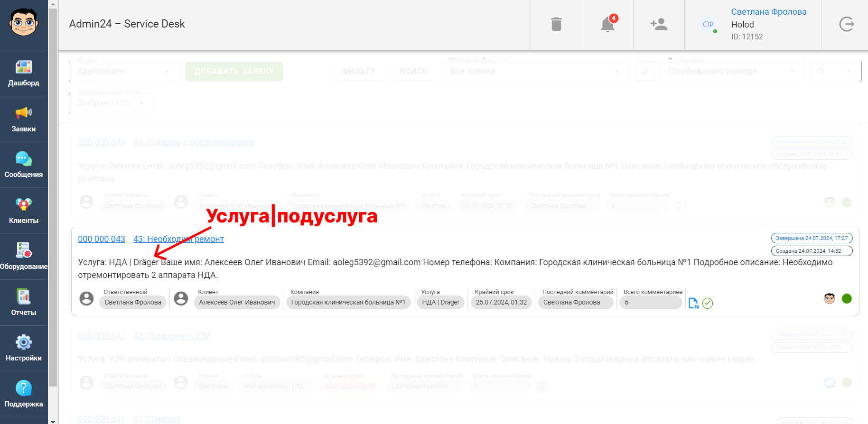
Task: Open Поддержка help section
Action: click(x=24, y=394)
